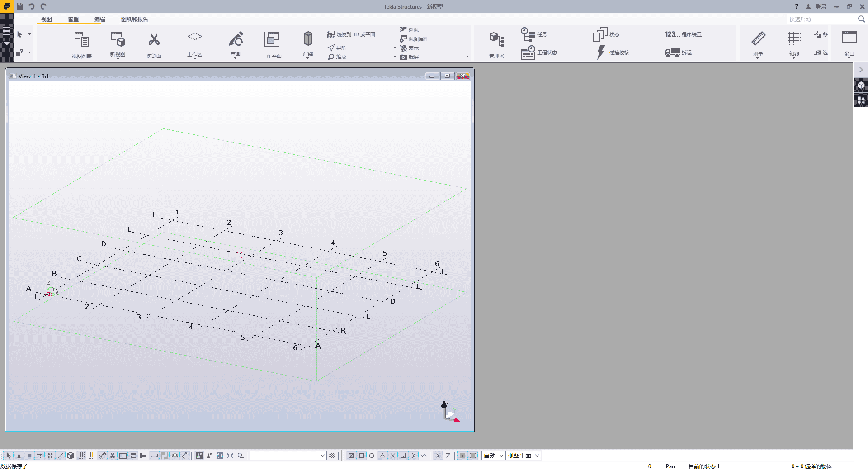Screen dimensions: 868x471
Task: Open 工程状态 project status
Action: pyautogui.click(x=539, y=52)
